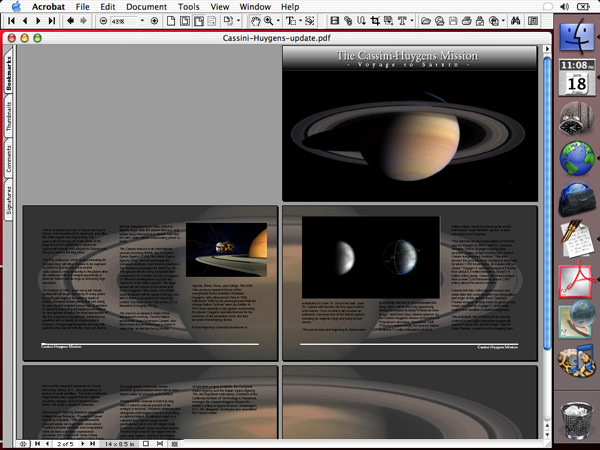The image size is (600, 450).
Task: Open the Edit menu
Action: (108, 7)
